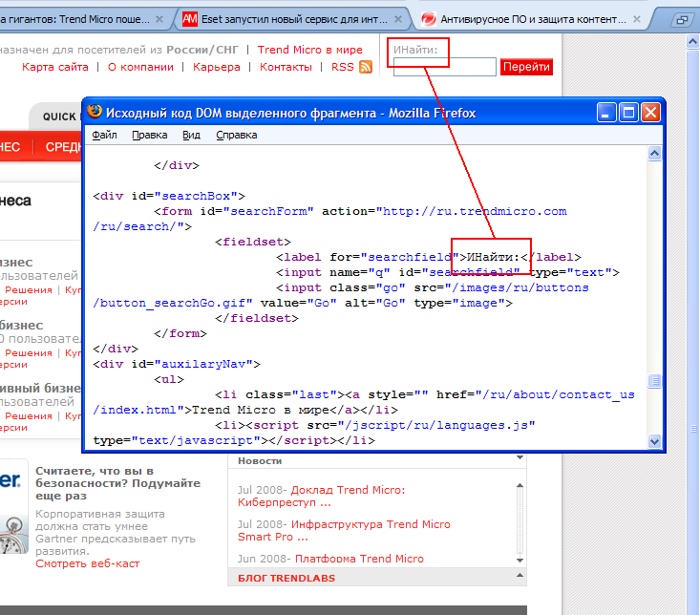Open the Контакты link
The width and height of the screenshot is (700, 615).
coord(286,67)
